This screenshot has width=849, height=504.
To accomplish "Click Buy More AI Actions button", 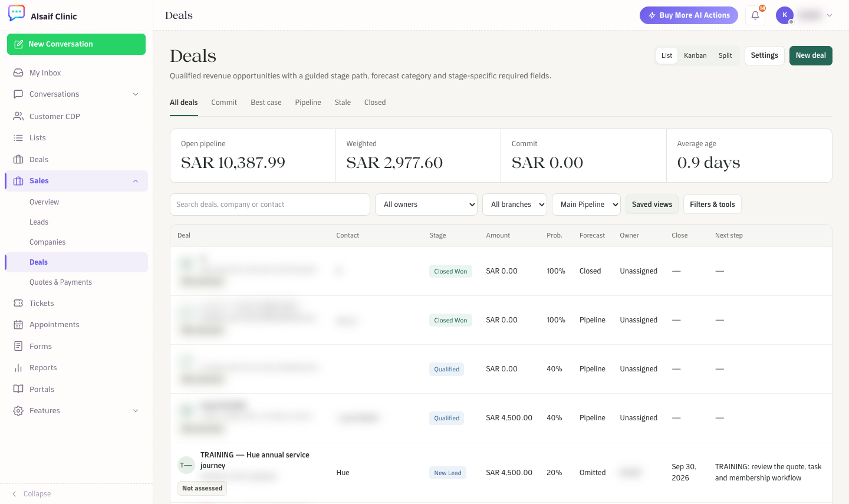I will coord(689,15).
